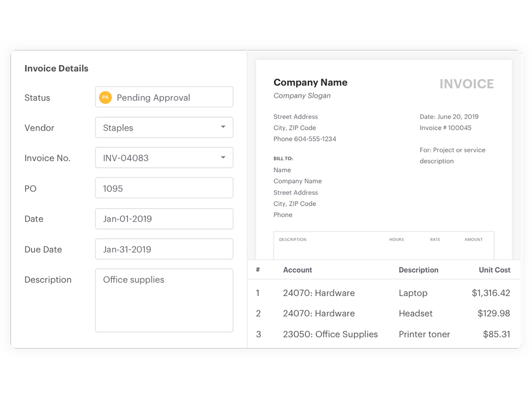Select the PO field containing 1095
Image resolution: width=532 pixels, height=399 pixels.
pos(164,188)
